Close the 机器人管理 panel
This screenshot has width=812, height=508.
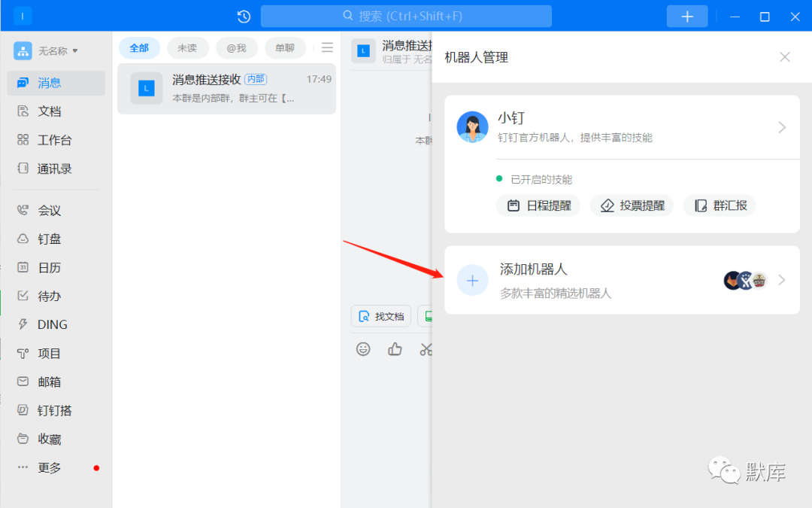click(784, 57)
